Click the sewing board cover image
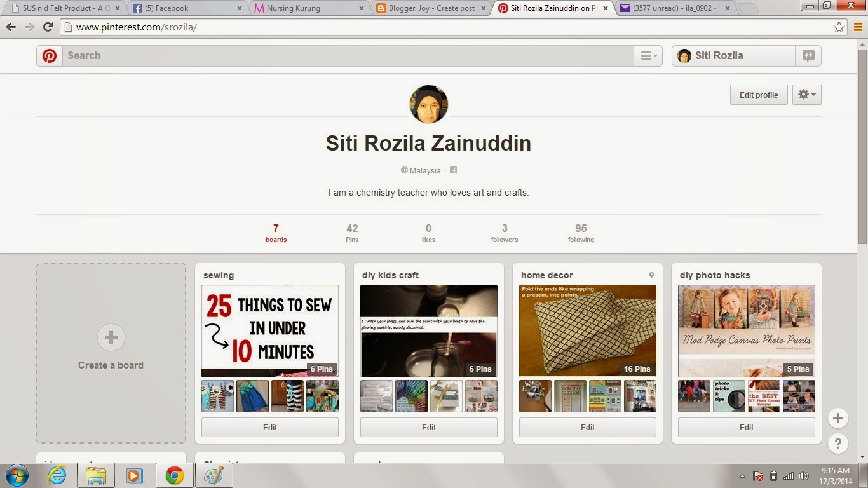Image resolution: width=868 pixels, height=488 pixels. click(x=270, y=331)
